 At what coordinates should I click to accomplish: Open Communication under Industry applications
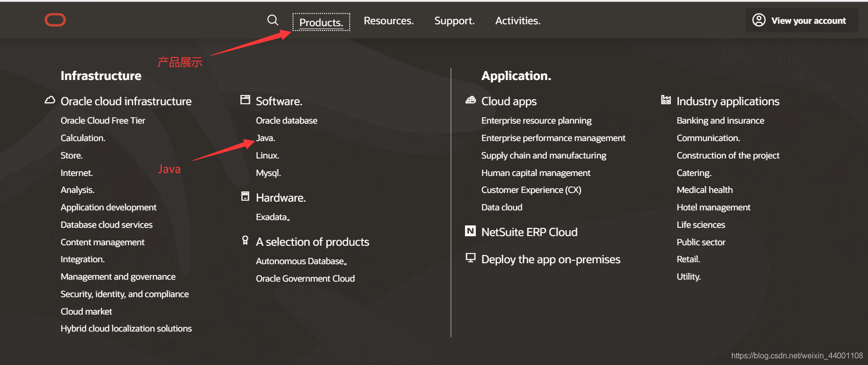tap(708, 138)
